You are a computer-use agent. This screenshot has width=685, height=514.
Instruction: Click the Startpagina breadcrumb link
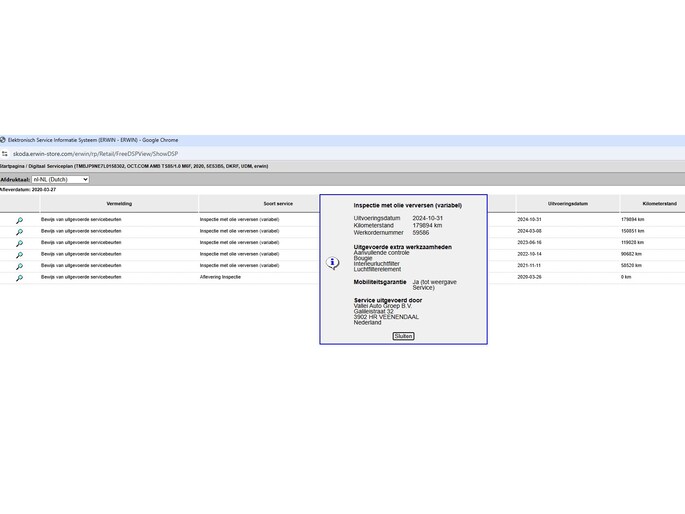pyautogui.click(x=12, y=166)
